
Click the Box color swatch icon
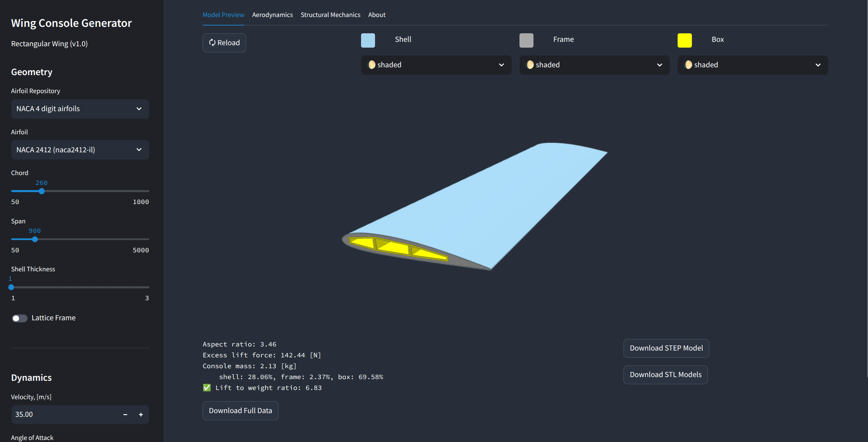click(685, 40)
